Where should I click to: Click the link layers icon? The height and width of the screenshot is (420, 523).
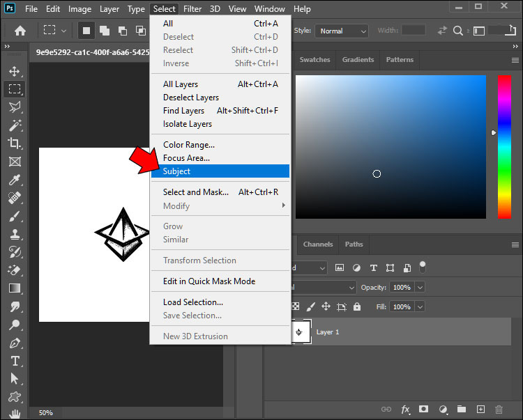(386, 410)
